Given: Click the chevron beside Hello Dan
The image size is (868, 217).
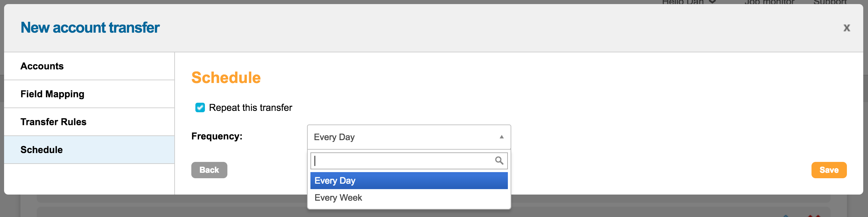Looking at the screenshot, I should [x=712, y=2].
